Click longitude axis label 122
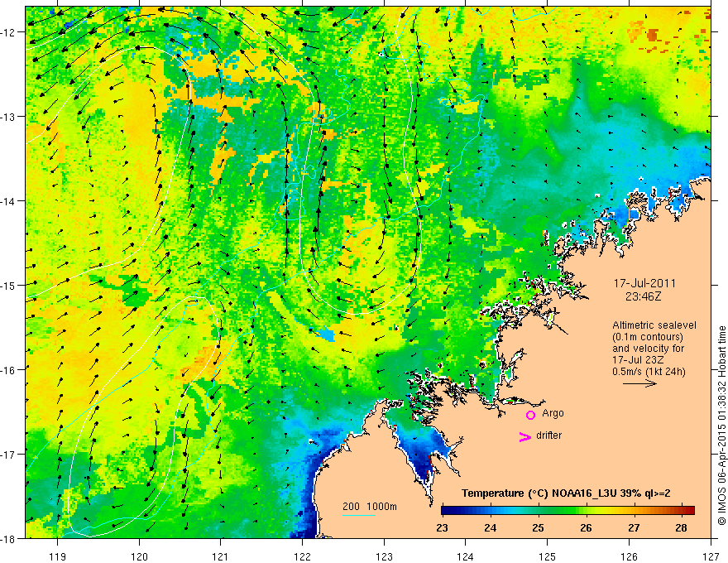Image resolution: width=728 pixels, height=563 pixels. tap(302, 556)
